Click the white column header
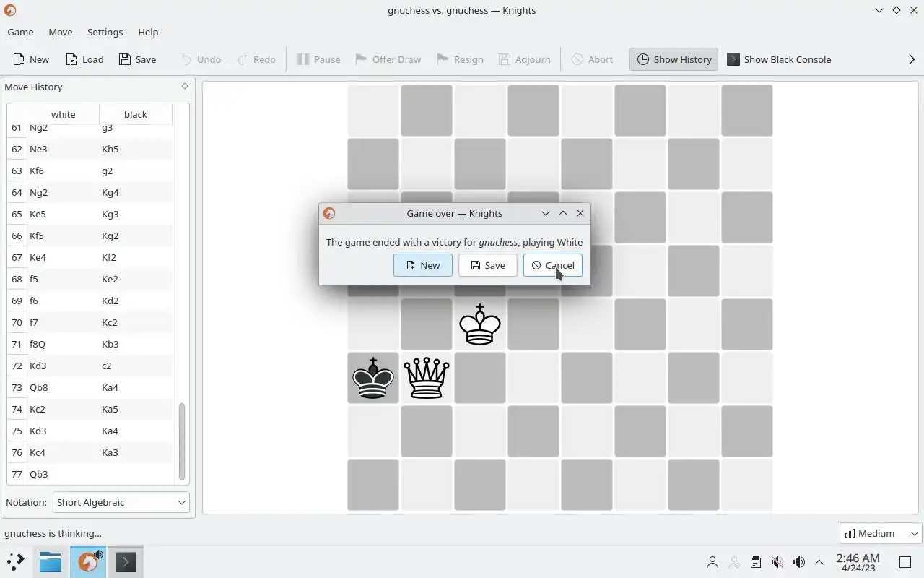This screenshot has height=578, width=924. pyautogui.click(x=63, y=114)
